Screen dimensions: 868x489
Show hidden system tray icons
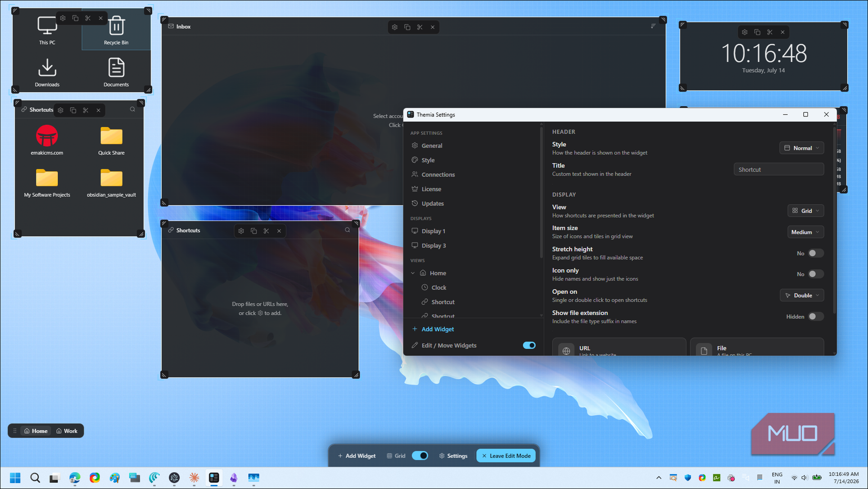coord(659,478)
